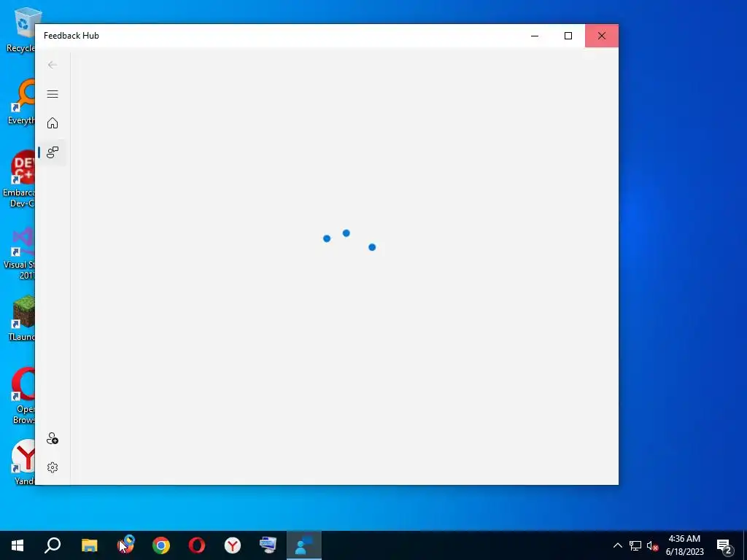Image resolution: width=747 pixels, height=560 pixels.
Task: Select Visual Studio desktop shortcut
Action: click(19, 252)
